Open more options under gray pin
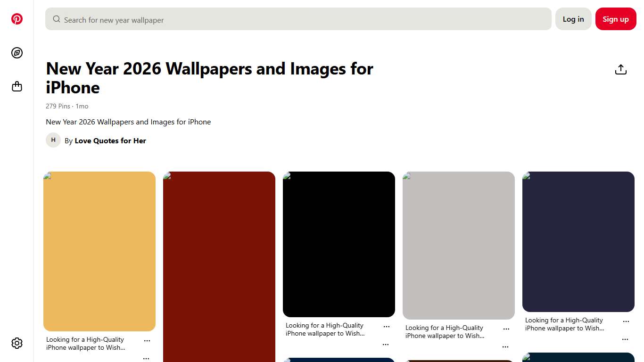This screenshot has width=644, height=362. tap(506, 329)
